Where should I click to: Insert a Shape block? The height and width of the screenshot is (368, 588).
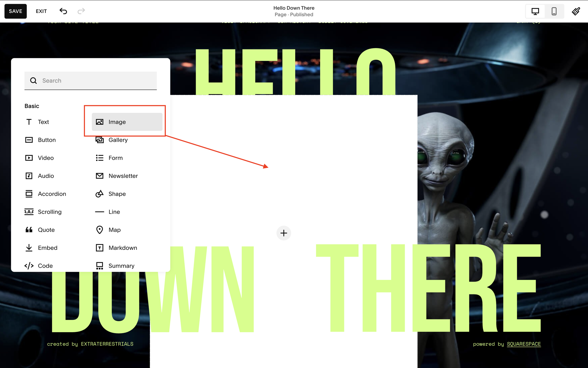(117, 194)
